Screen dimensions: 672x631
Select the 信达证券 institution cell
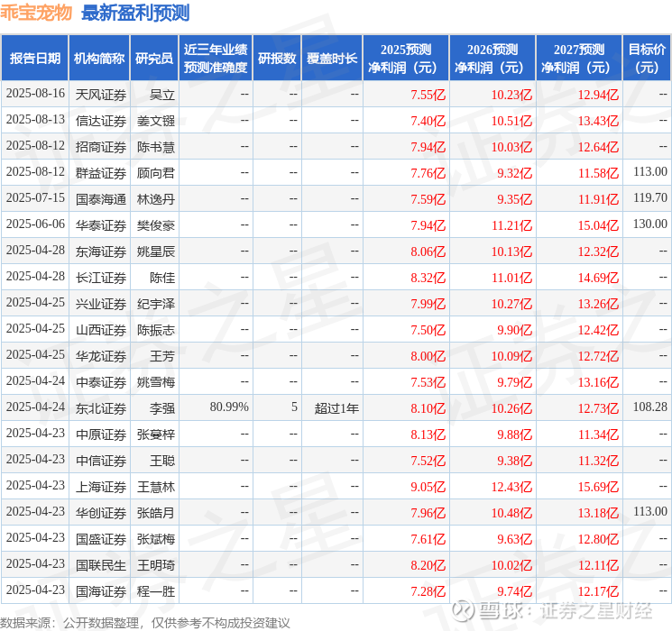(101, 121)
